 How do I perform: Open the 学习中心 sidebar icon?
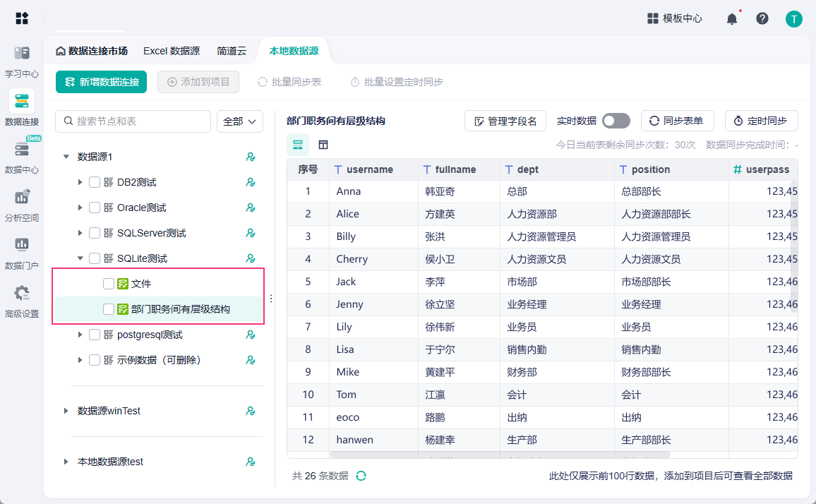pos(22,52)
